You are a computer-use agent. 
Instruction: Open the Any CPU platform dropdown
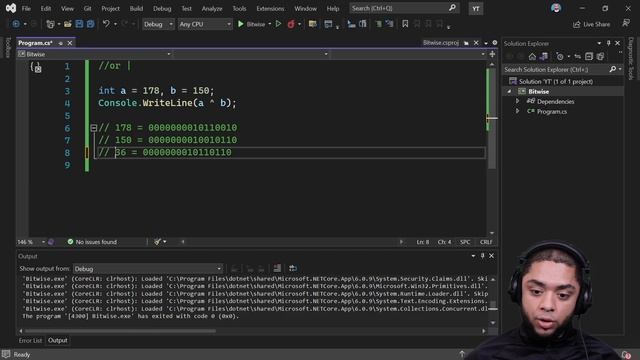point(205,24)
